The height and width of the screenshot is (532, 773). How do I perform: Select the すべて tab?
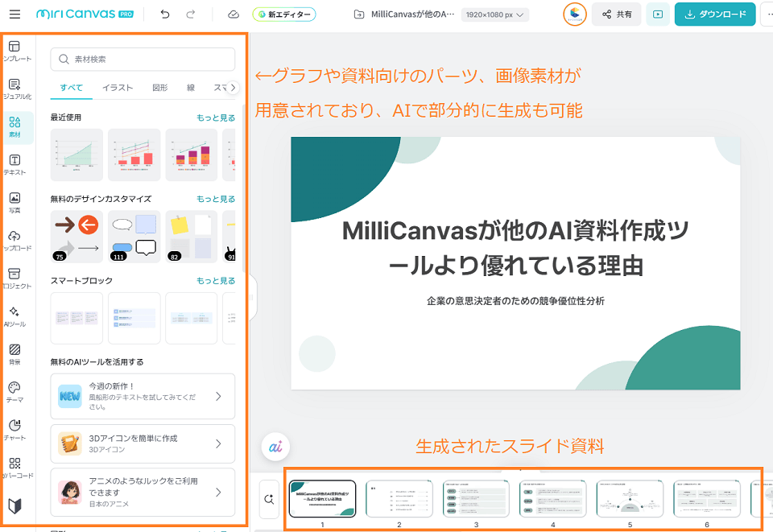[72, 88]
